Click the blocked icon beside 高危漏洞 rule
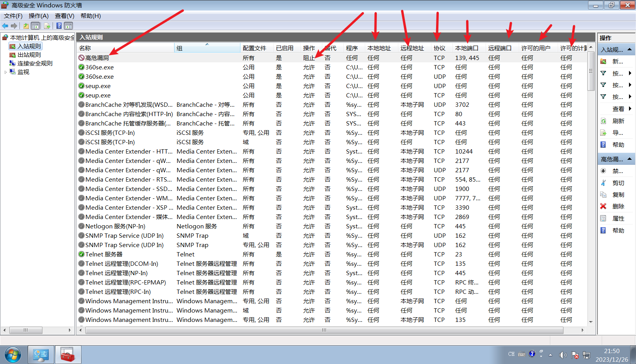Viewport: 636px width, 364px height. 81,58
